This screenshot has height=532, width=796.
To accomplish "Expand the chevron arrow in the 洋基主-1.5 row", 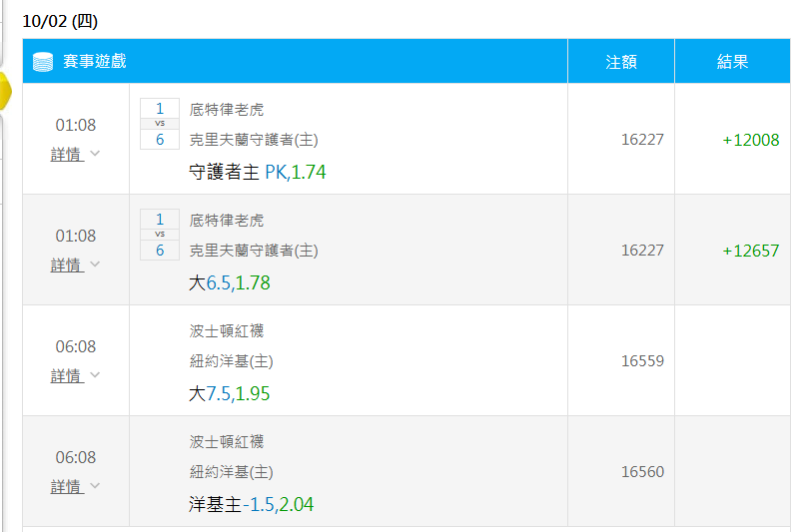I will coord(95,486).
